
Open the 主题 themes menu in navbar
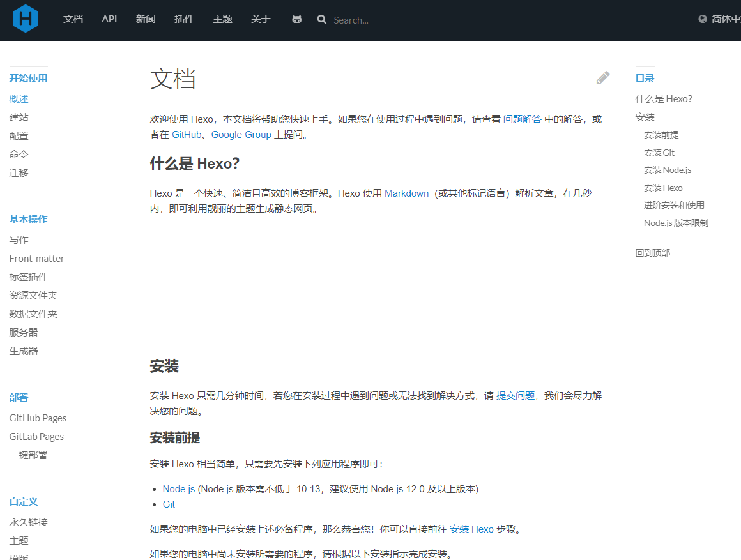point(222,19)
